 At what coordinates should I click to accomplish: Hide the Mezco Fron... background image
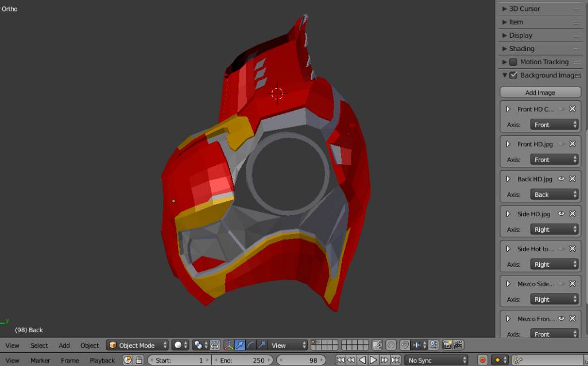(562, 318)
